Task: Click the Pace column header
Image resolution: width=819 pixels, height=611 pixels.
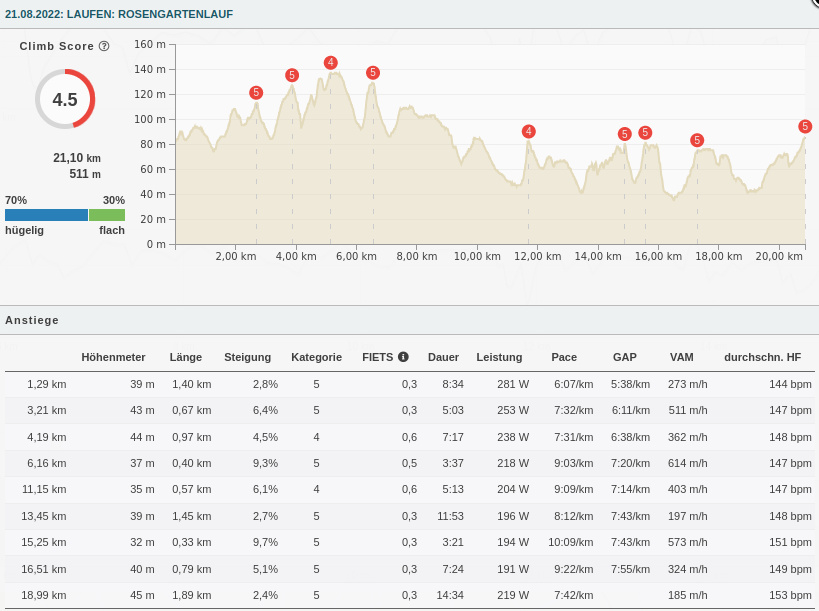Action: 564,357
